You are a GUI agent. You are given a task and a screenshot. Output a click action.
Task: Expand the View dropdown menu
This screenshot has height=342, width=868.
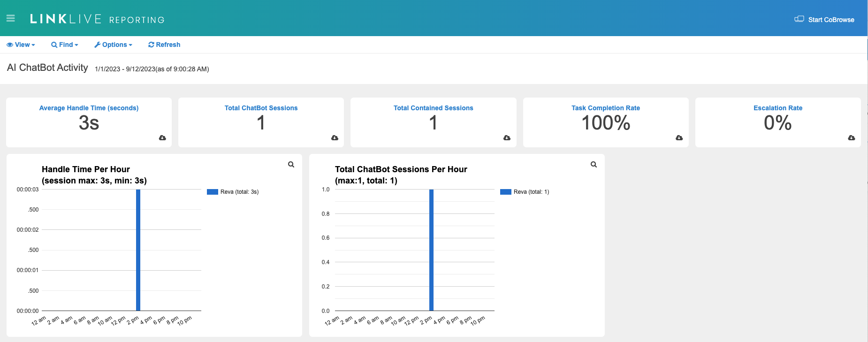point(21,45)
